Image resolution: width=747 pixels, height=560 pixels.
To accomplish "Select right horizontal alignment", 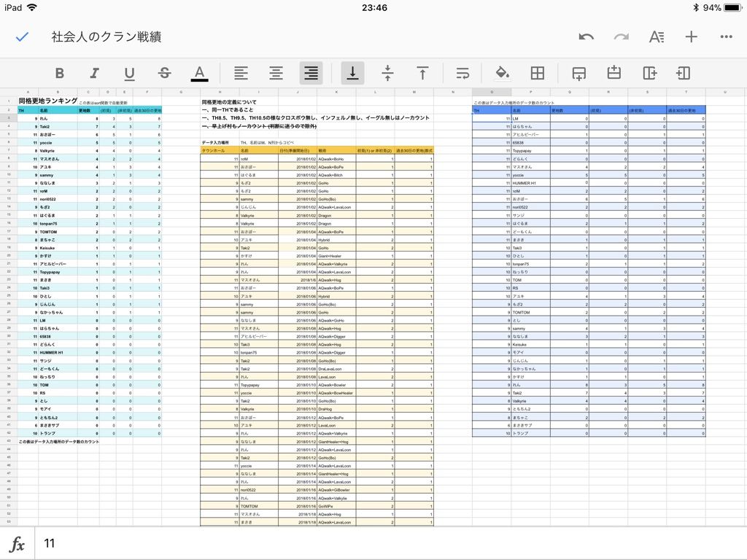I will 311,73.
